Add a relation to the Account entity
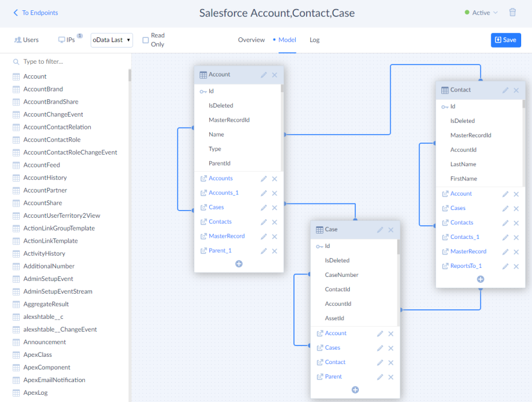The height and width of the screenshot is (402, 532). click(x=239, y=264)
